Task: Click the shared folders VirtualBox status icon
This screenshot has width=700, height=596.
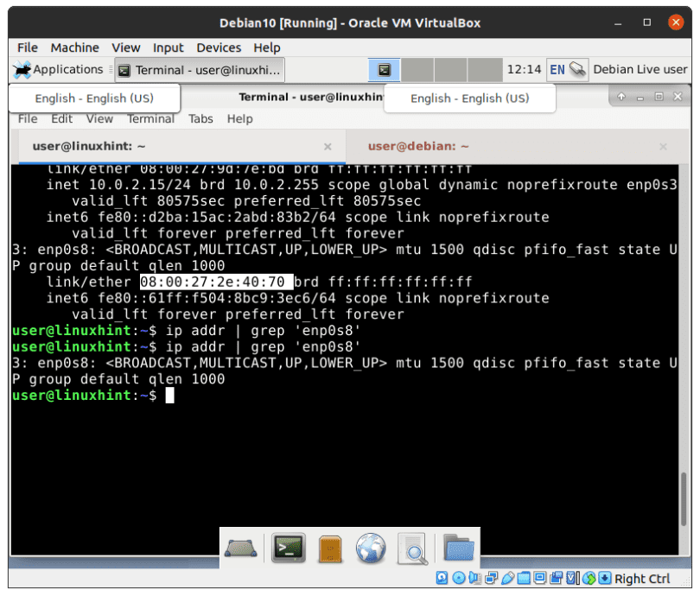Action: click(x=525, y=578)
